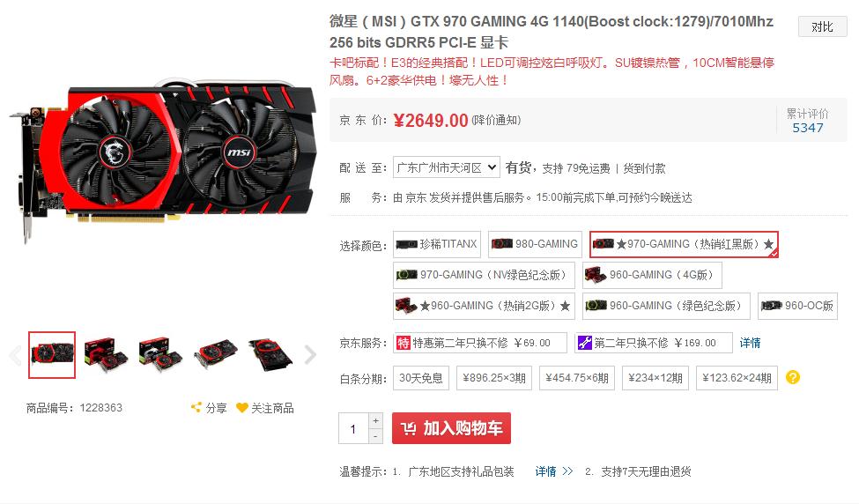Click the quantity input field
This screenshot has height=504, width=859.
(x=353, y=428)
